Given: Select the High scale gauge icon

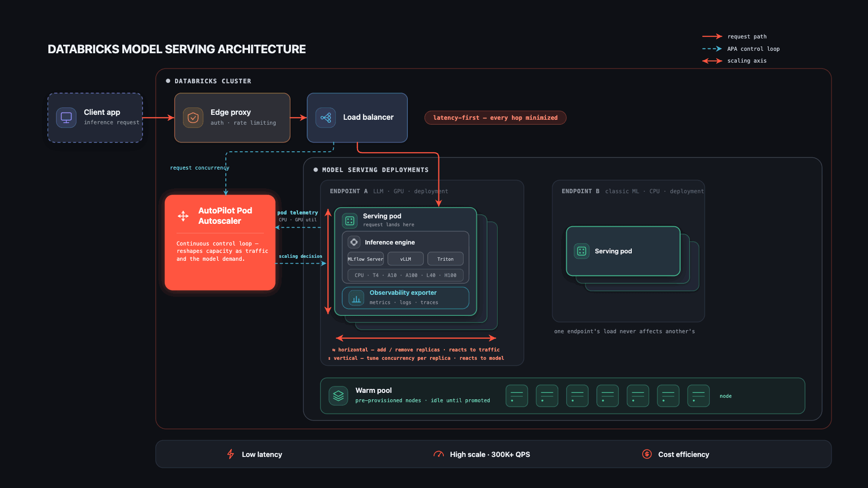Looking at the screenshot, I should [438, 454].
